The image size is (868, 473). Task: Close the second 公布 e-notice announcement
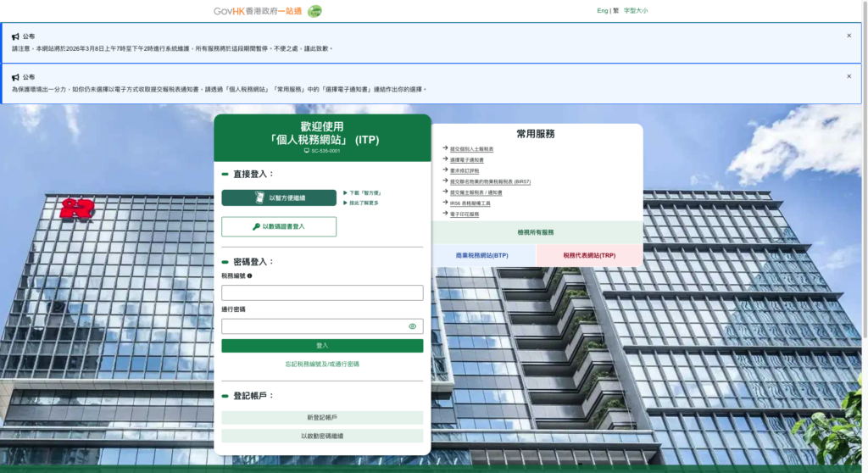(x=849, y=76)
